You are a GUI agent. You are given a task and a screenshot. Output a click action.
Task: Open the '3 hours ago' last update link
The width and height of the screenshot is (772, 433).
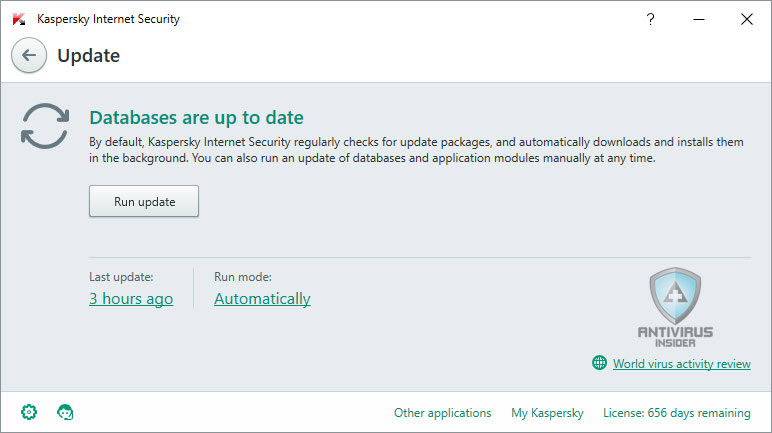tap(131, 299)
